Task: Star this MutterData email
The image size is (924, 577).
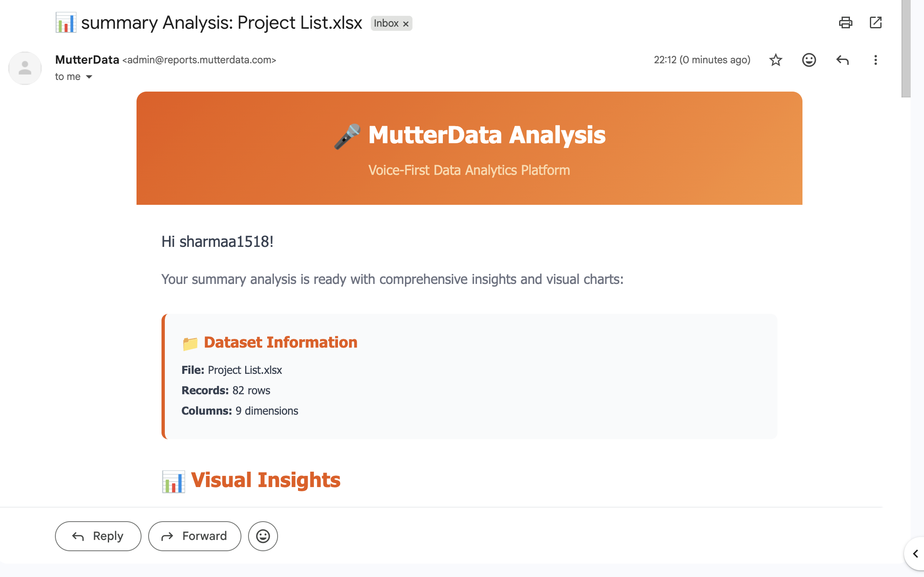Action: point(775,60)
